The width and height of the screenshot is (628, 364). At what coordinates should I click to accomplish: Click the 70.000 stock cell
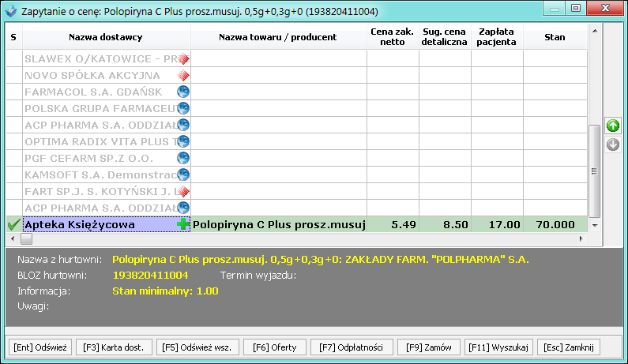[x=555, y=224]
